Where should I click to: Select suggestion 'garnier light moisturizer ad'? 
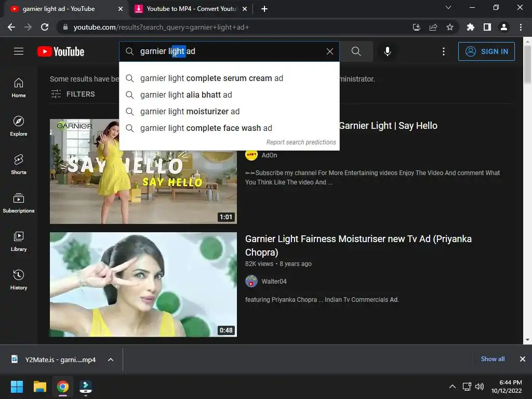[229, 111]
